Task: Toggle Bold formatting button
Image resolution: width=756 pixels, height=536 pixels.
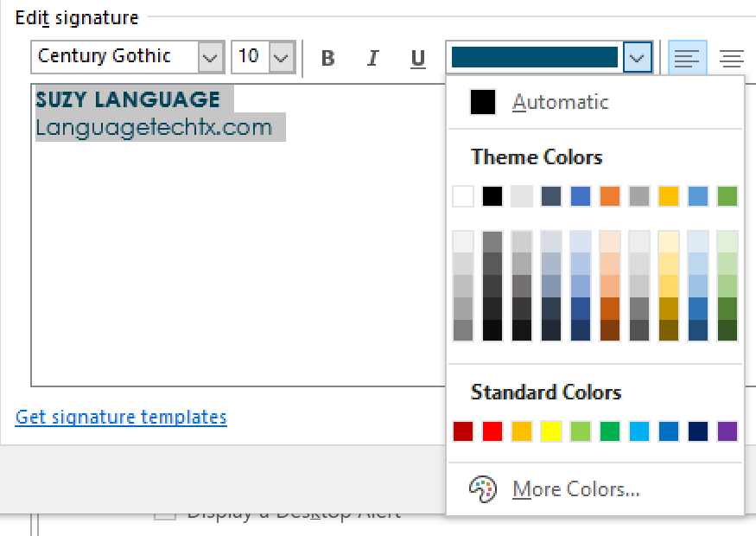Action: coord(328,59)
